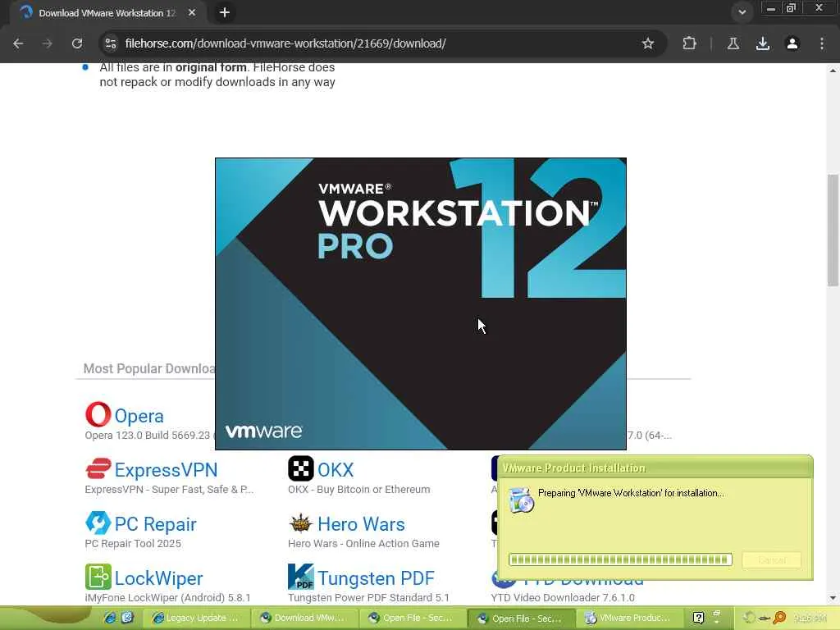Click the help question-mark tray icon
This screenshot has width=840, height=630.
pos(699,619)
